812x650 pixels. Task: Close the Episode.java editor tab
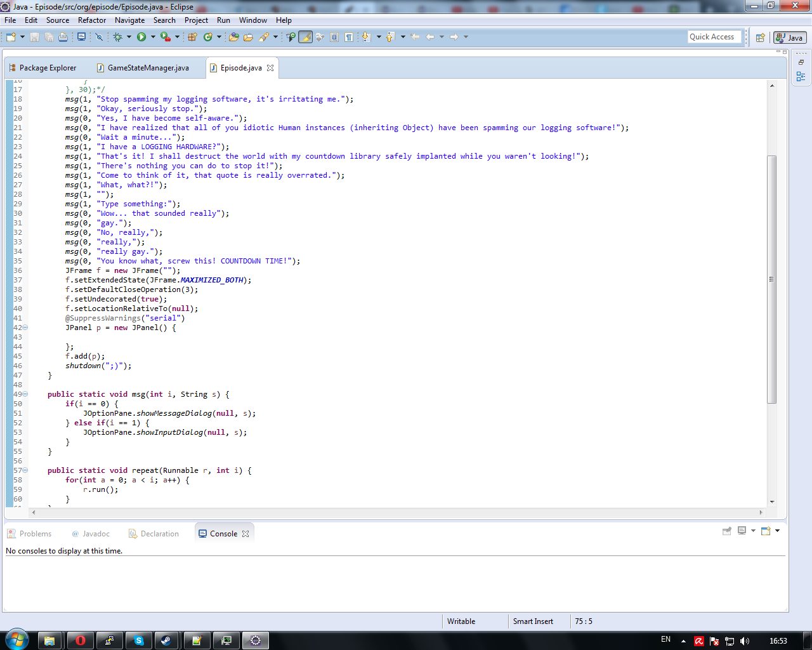pyautogui.click(x=270, y=68)
